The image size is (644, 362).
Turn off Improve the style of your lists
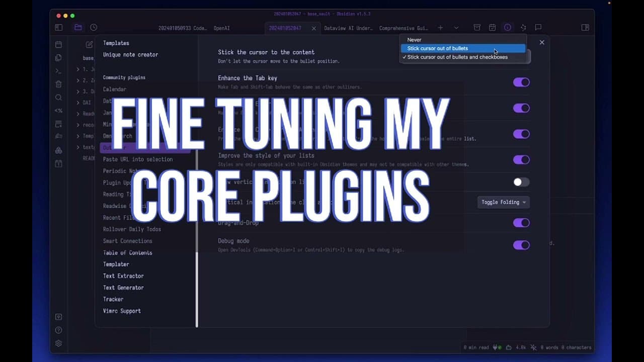point(521,159)
